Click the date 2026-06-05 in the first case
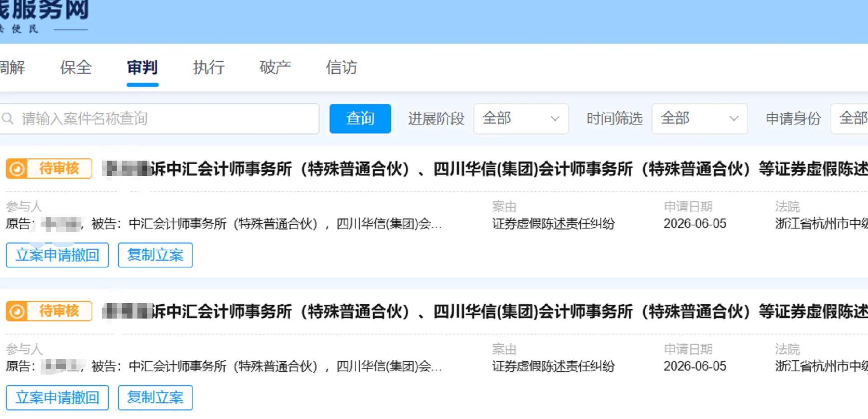 (695, 224)
